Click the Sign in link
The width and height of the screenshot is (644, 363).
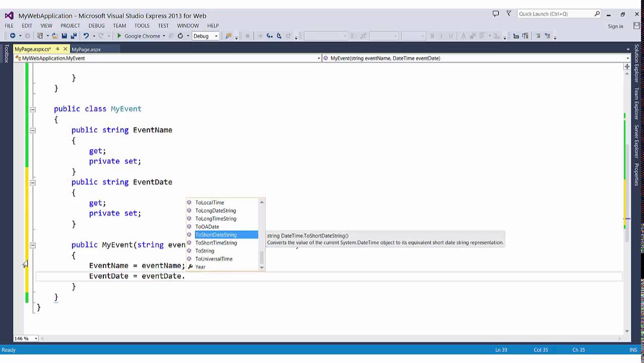[x=615, y=26]
